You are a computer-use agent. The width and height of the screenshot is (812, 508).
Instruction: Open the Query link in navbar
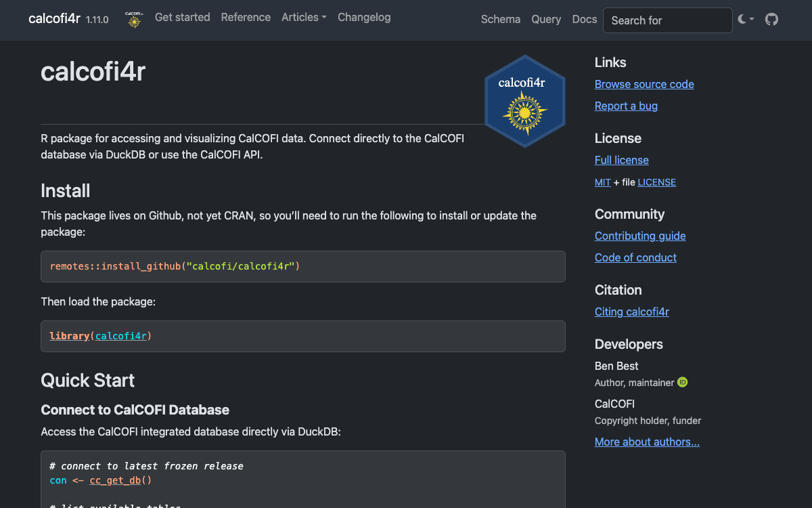[546, 20]
